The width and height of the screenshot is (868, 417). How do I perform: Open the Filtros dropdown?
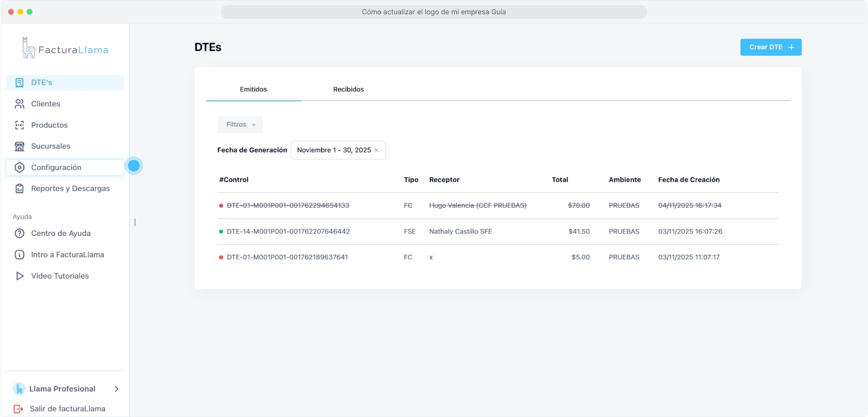click(240, 125)
